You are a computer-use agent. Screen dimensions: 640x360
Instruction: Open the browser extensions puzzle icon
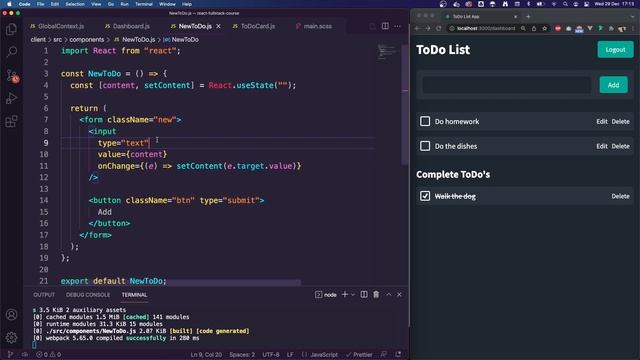611,28
